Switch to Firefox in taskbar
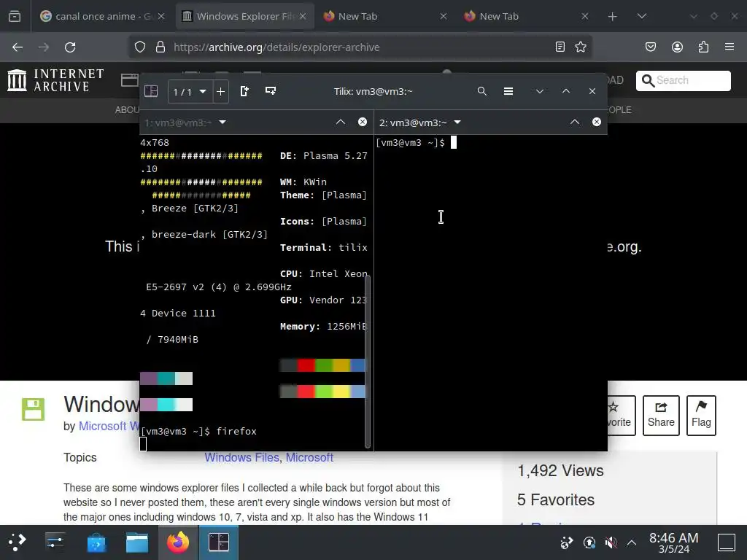Viewport: 747px width, 560px height. [178, 542]
